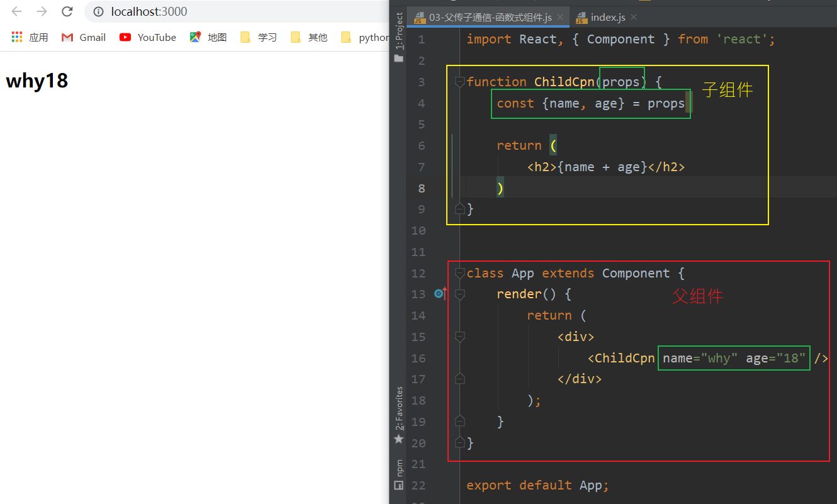
Task: Click the props parameter on line 3
Action: click(621, 82)
